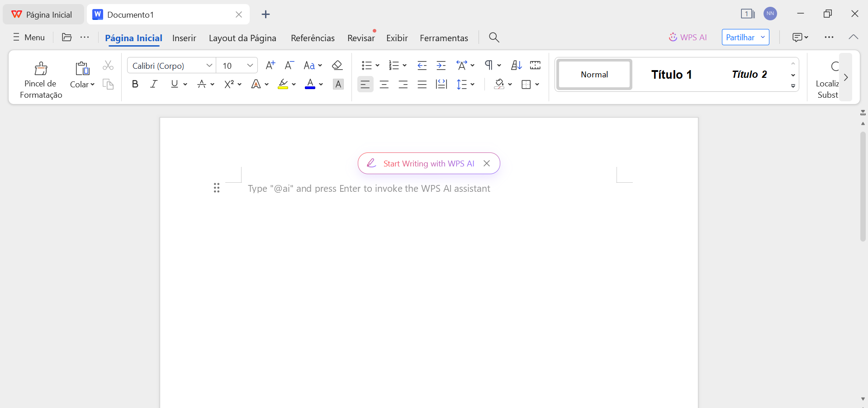
Task: Click the window layout icon near avatar
Action: click(x=748, y=14)
